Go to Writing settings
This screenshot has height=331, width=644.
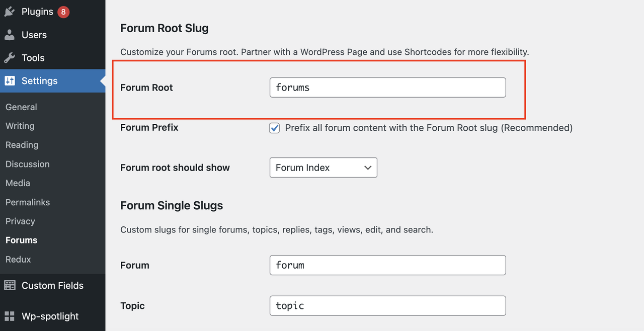[x=20, y=126]
